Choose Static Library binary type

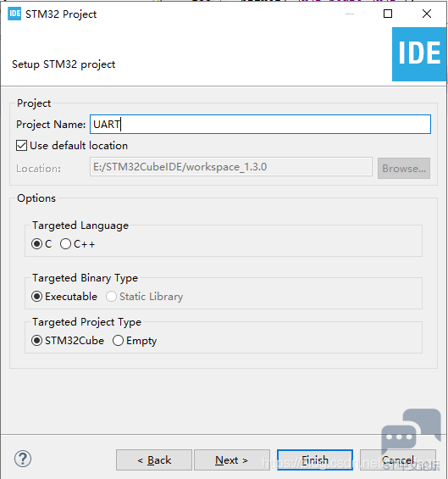111,297
